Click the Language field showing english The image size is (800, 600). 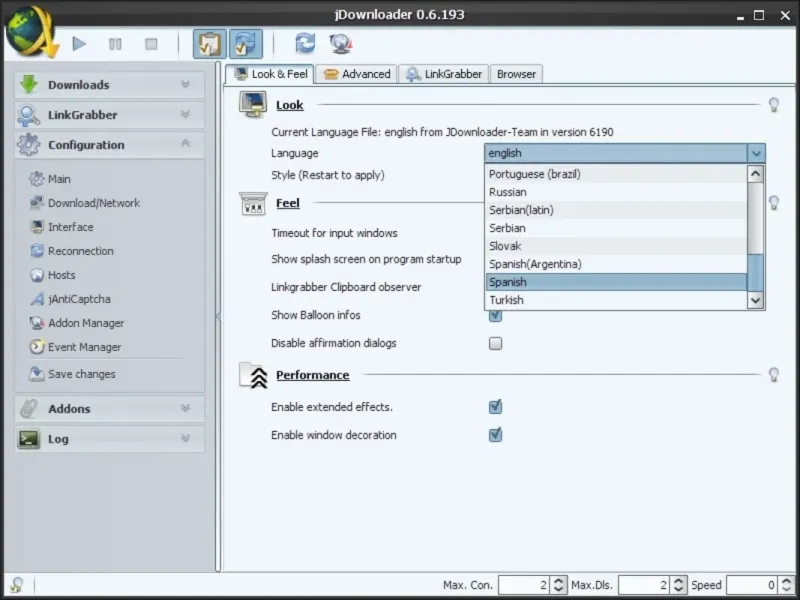click(616, 153)
